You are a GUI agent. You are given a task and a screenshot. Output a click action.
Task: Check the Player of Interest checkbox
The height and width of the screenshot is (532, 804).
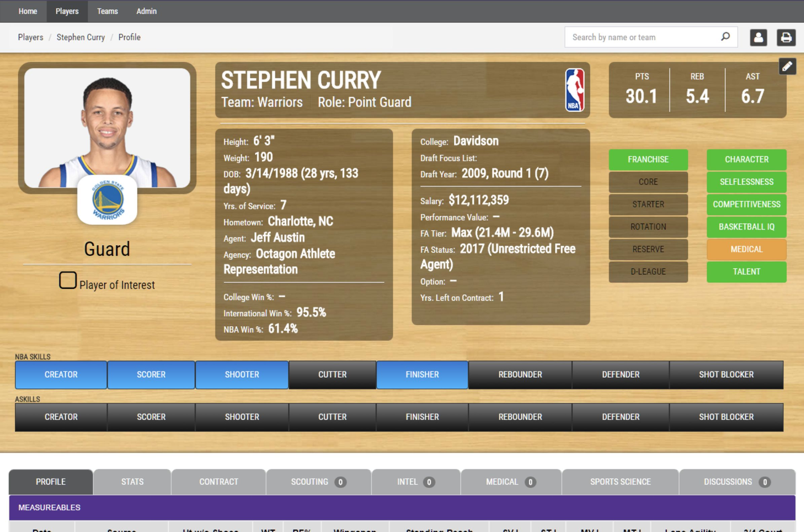pos(68,280)
